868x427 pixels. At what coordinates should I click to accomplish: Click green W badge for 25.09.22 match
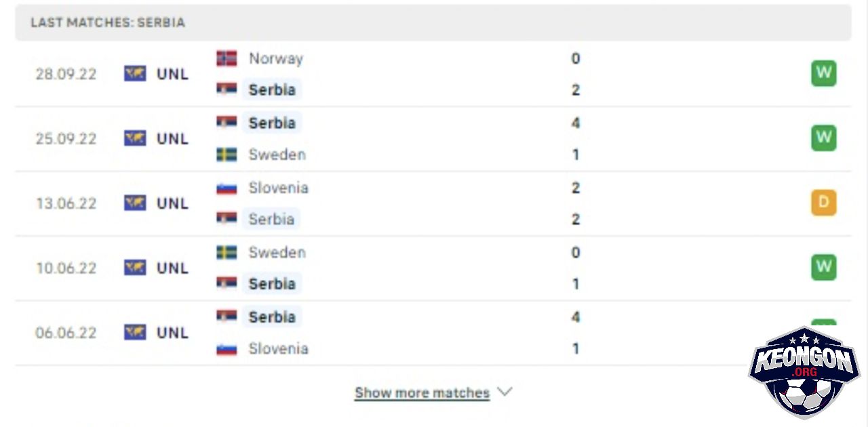coord(824,138)
